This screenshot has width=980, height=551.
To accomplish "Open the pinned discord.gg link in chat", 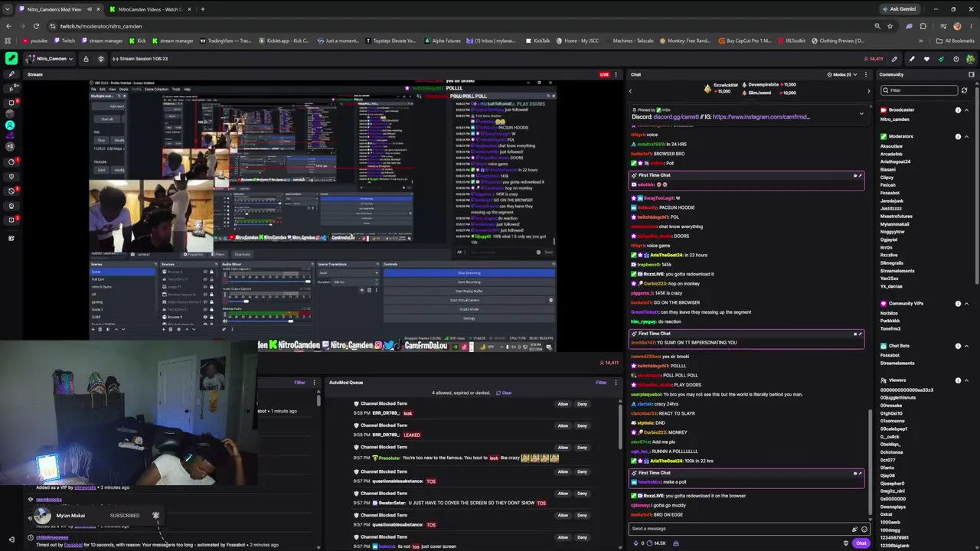I will (x=675, y=117).
